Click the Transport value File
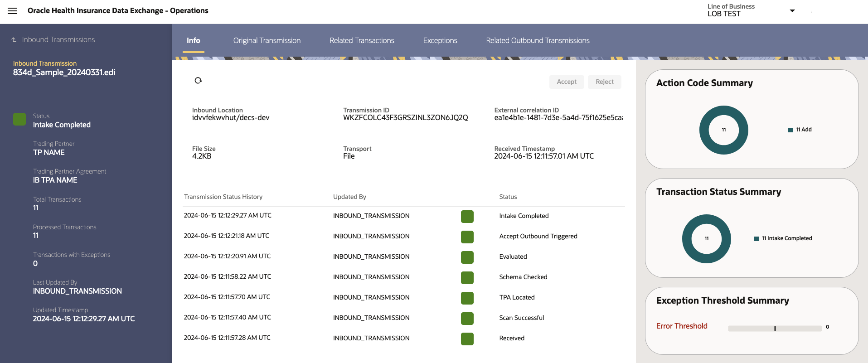 click(349, 156)
